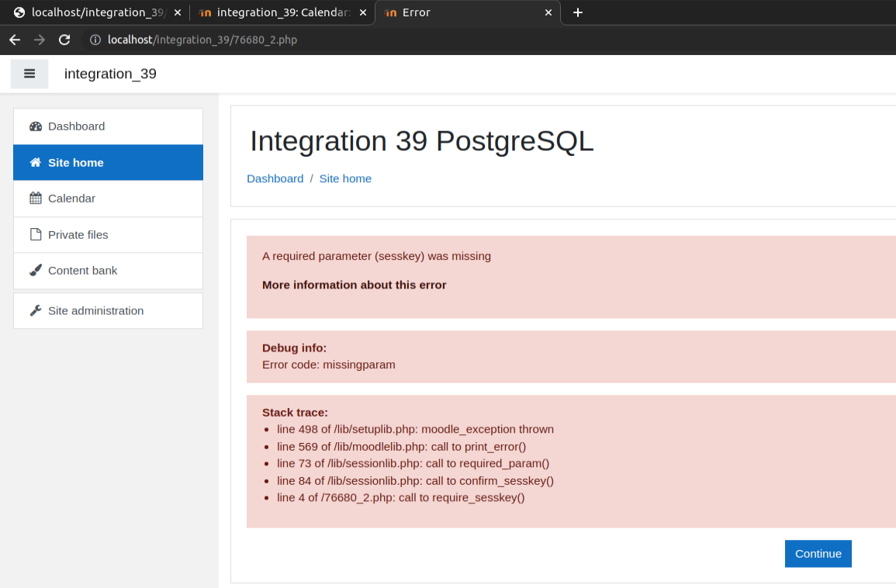Close the integration_39: Calendar tab

point(363,12)
